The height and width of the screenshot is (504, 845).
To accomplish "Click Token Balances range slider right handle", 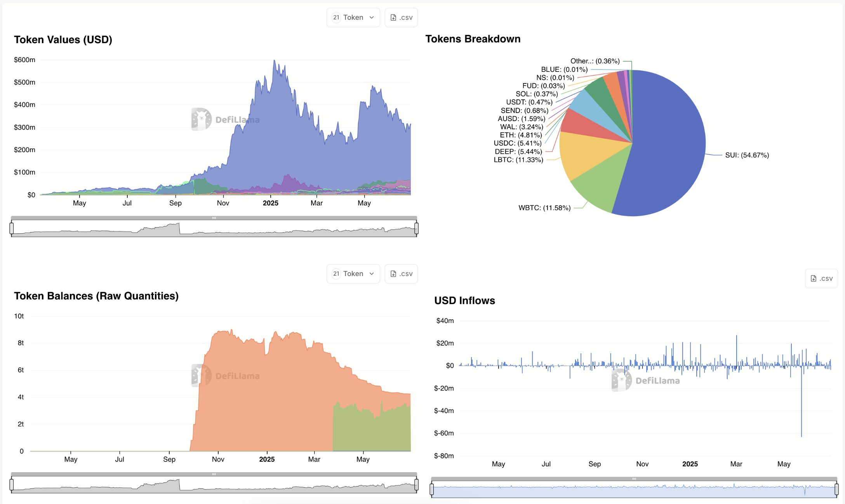I will (x=416, y=485).
